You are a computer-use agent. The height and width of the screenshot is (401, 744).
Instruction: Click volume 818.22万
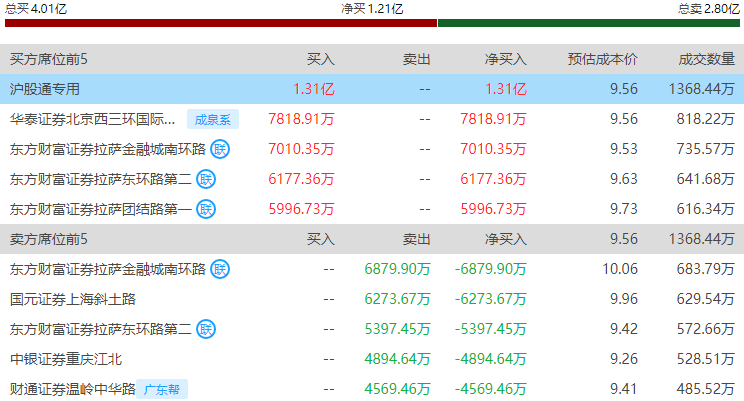(706, 119)
